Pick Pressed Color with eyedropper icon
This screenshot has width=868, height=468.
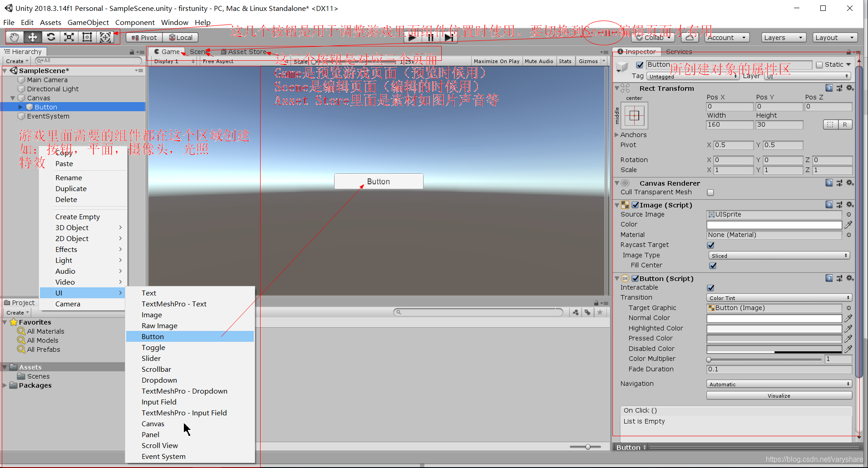[848, 339]
